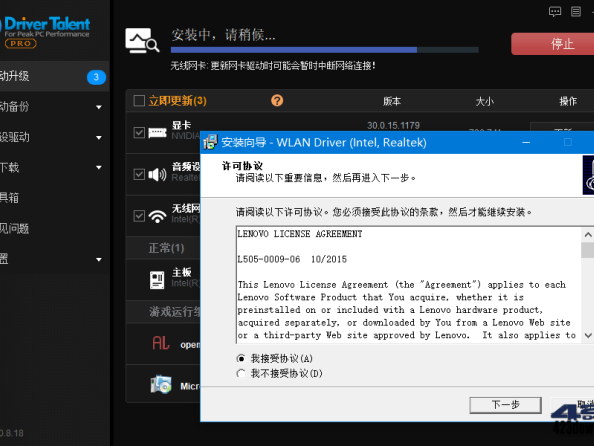Uncheck the wireless network card checkbox
Viewport: 594px width, 446px height.
139,216
